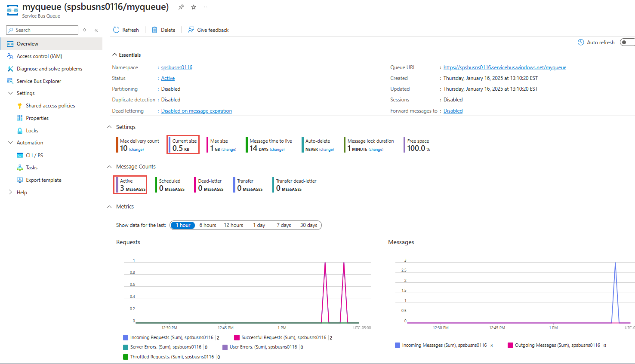Open the more options ellipsis next to title
This screenshot has width=635, height=364.
[x=206, y=7]
